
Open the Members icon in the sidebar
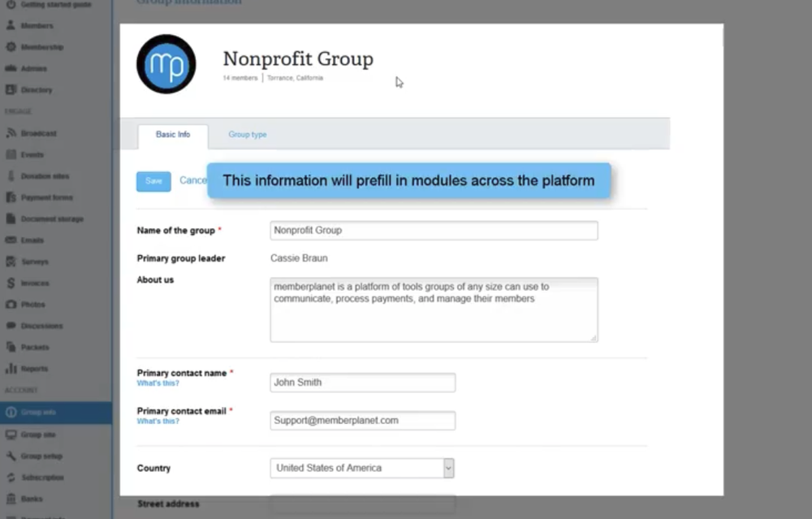coord(11,25)
